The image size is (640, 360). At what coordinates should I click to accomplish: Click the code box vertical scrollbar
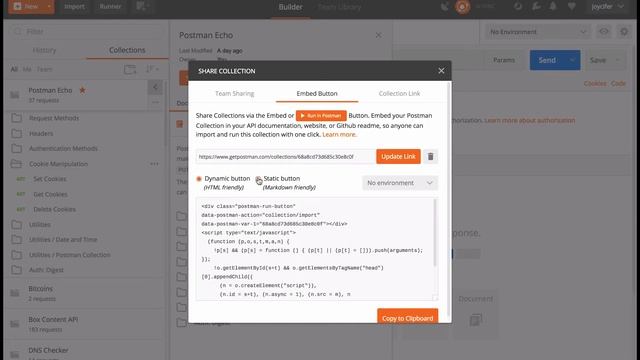point(435,233)
